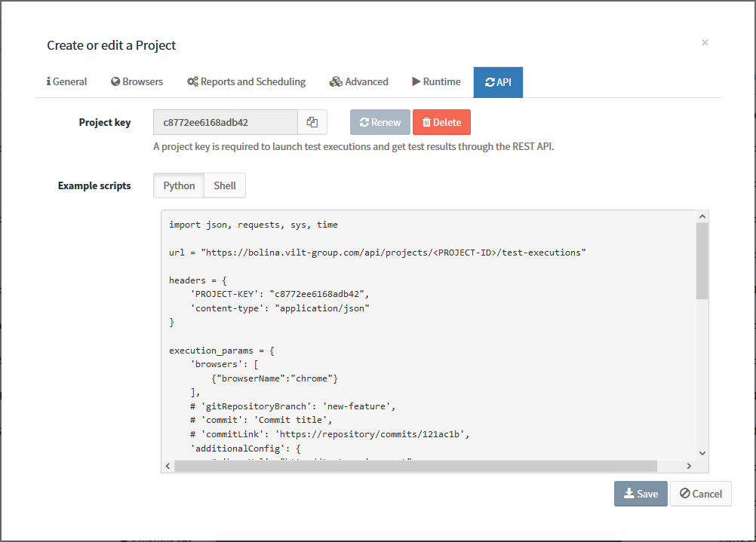Click the vertical scrollbar thumb in code box
This screenshot has width=756, height=542.
pyautogui.click(x=702, y=261)
